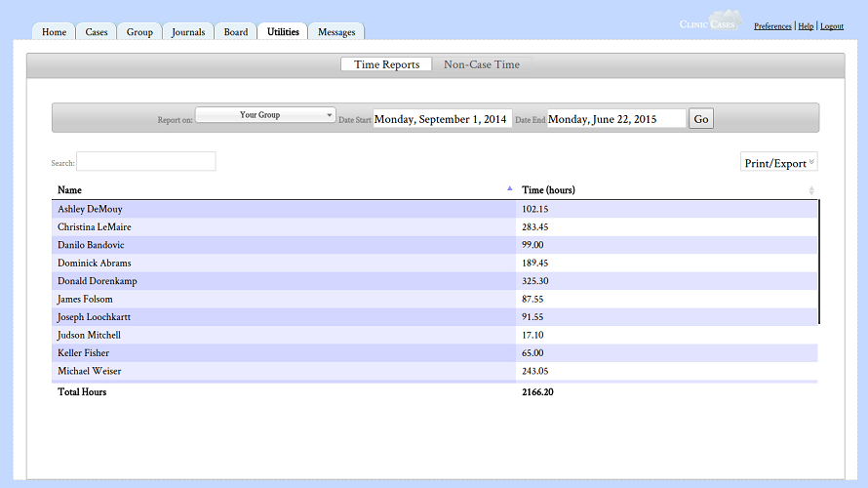Select the Time Reports tab
868x488 pixels.
tap(386, 64)
